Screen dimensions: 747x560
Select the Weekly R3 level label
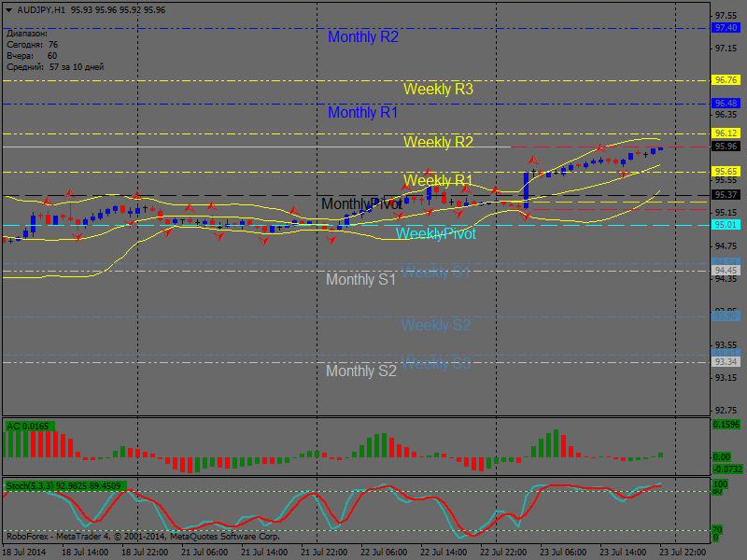click(x=438, y=90)
